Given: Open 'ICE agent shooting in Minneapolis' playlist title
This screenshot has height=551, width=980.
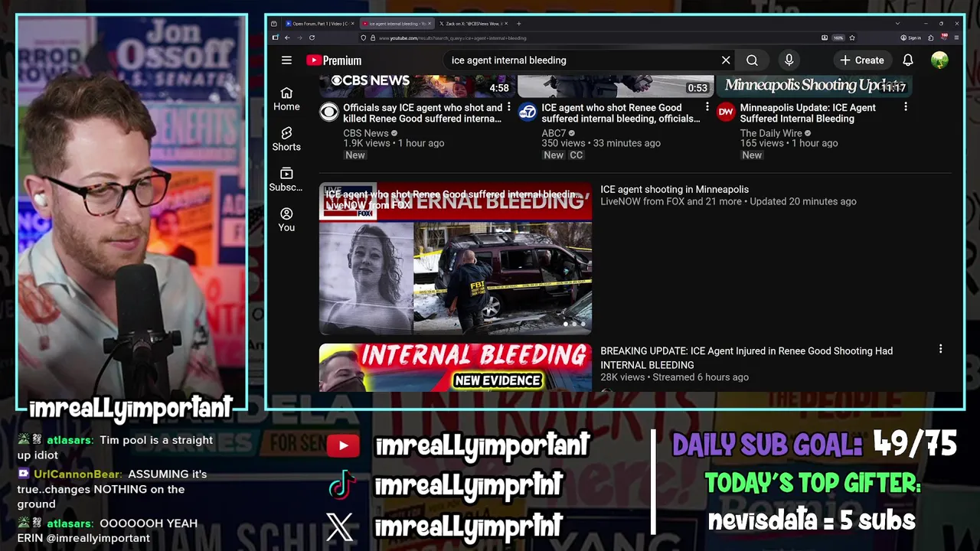Looking at the screenshot, I should point(675,190).
